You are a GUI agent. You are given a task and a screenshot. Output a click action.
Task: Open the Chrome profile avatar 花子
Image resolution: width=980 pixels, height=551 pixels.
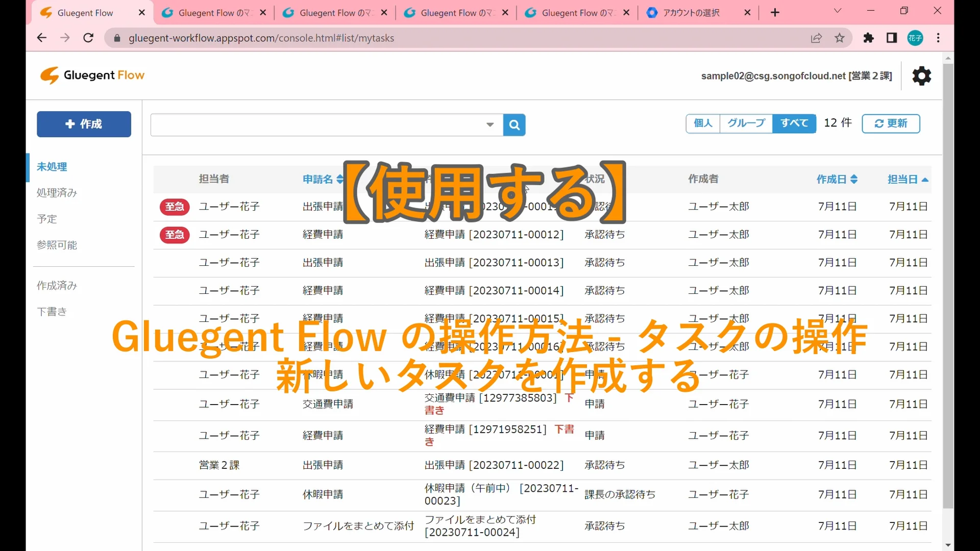click(x=915, y=38)
